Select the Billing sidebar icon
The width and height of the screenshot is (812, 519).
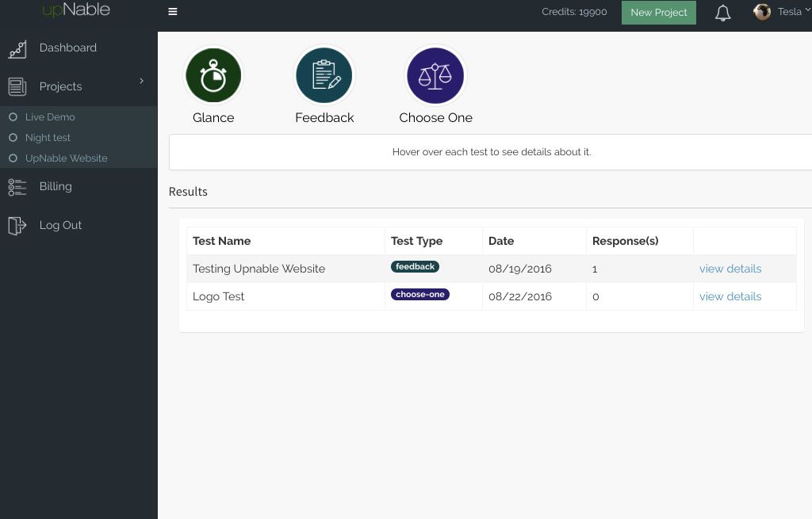[17, 186]
